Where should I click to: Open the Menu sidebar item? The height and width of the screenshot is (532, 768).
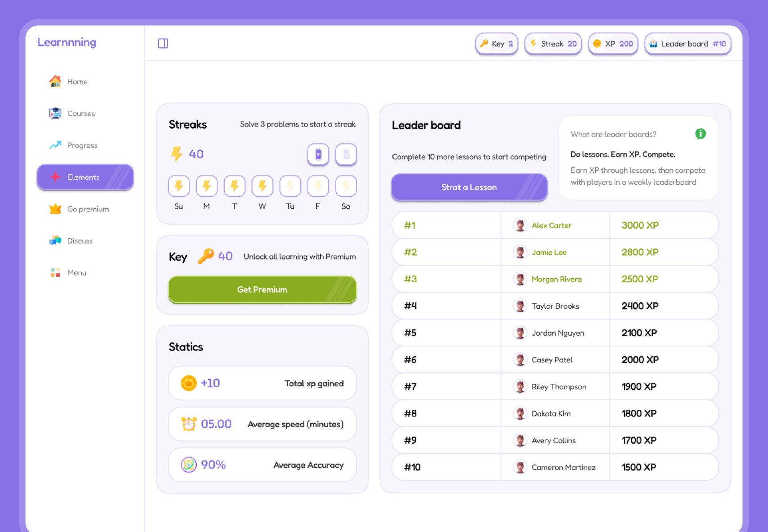click(x=76, y=273)
